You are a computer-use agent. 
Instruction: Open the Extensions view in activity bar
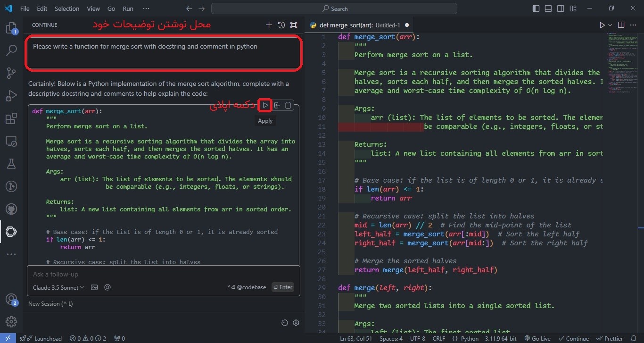click(x=11, y=118)
